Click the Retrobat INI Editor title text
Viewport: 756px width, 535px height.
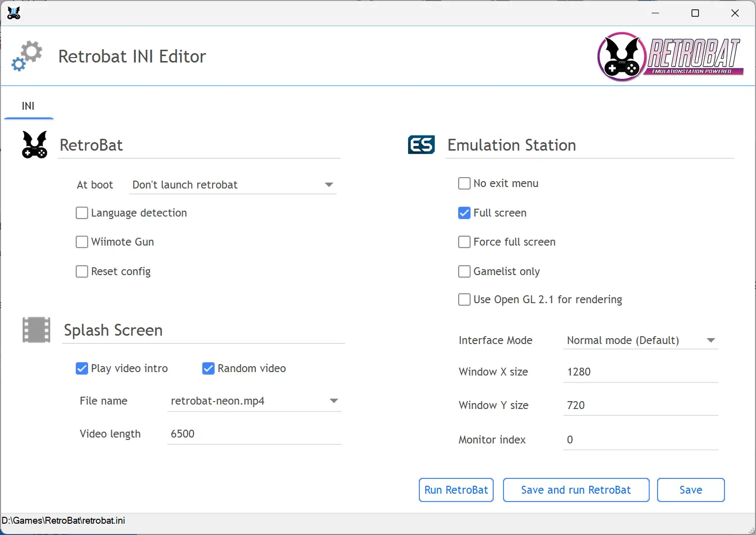[x=132, y=57]
